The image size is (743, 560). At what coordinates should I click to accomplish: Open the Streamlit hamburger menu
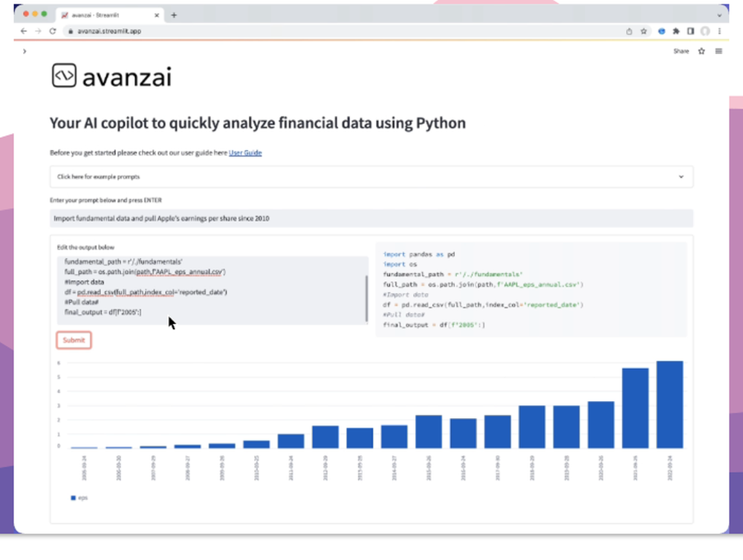pyautogui.click(x=718, y=51)
